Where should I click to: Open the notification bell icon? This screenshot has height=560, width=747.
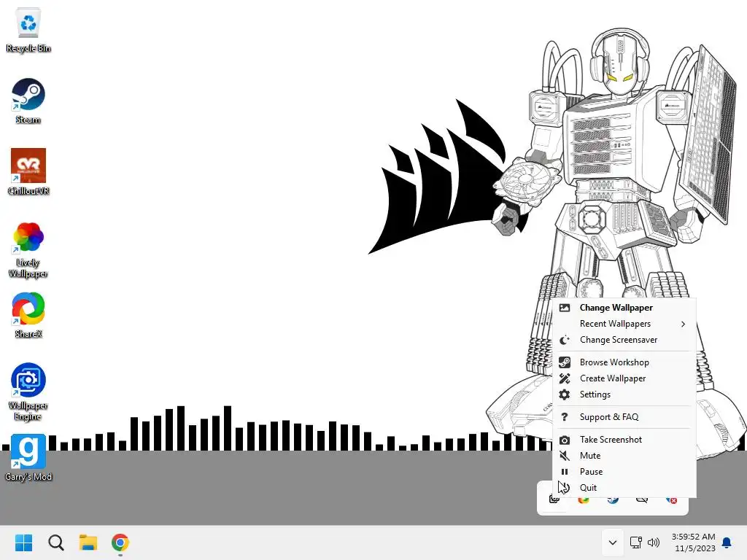click(727, 542)
